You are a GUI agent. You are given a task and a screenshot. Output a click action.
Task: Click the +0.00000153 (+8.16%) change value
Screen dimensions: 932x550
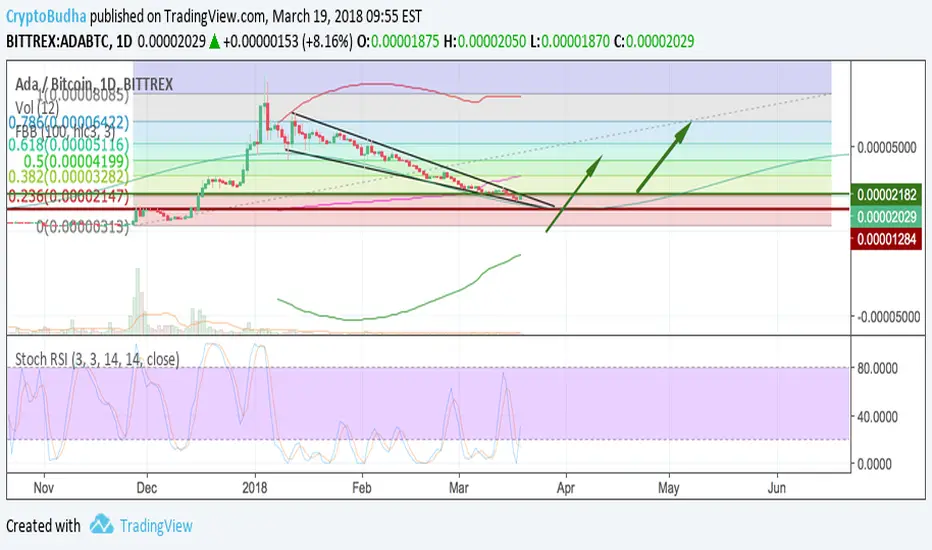pos(288,42)
